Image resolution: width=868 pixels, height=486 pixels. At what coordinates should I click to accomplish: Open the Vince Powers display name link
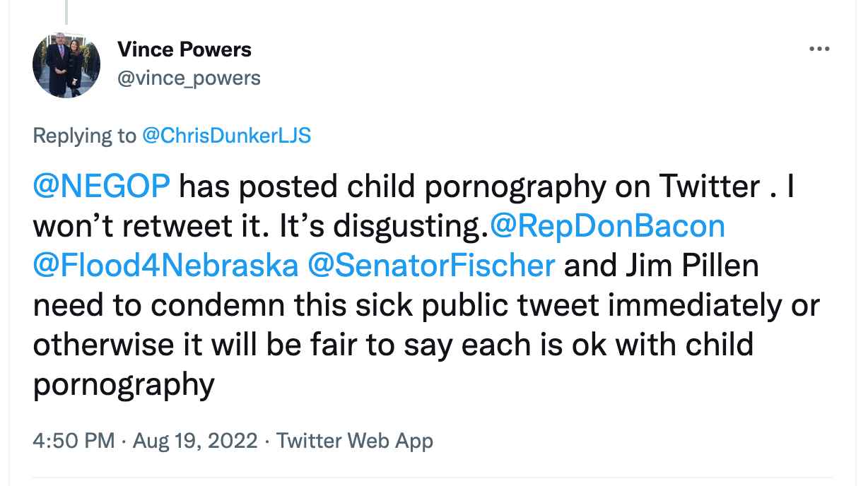(x=184, y=49)
